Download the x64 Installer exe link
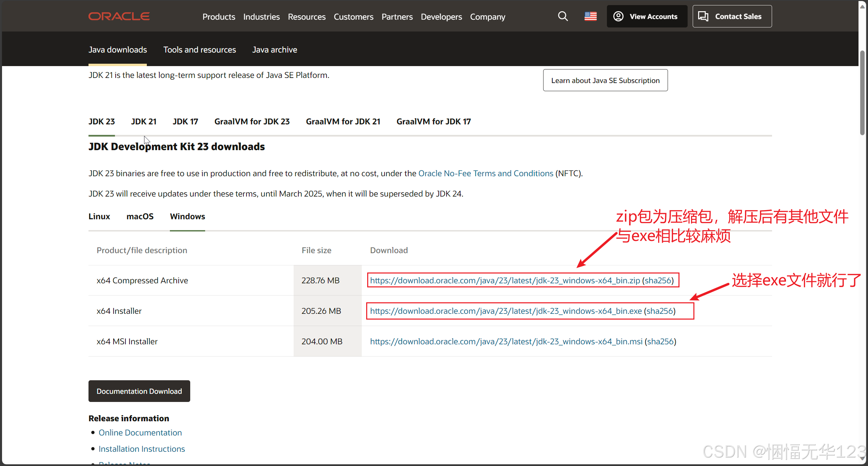This screenshot has width=868, height=466. point(506,311)
